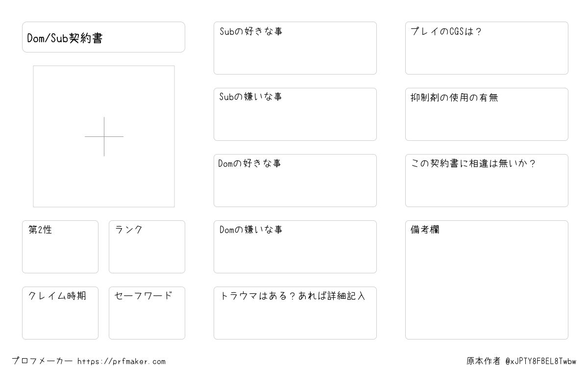Click the Dom/Sub契約書 title field
This screenshot has width=588, height=368.
point(103,37)
